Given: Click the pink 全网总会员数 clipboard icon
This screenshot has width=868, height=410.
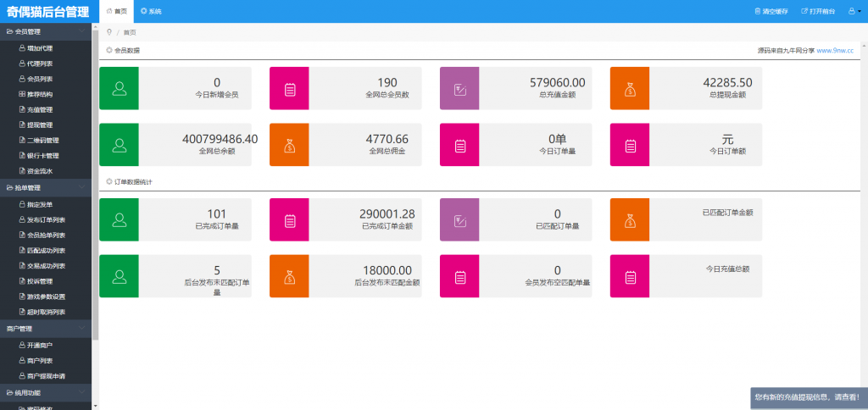Looking at the screenshot, I should [290, 87].
